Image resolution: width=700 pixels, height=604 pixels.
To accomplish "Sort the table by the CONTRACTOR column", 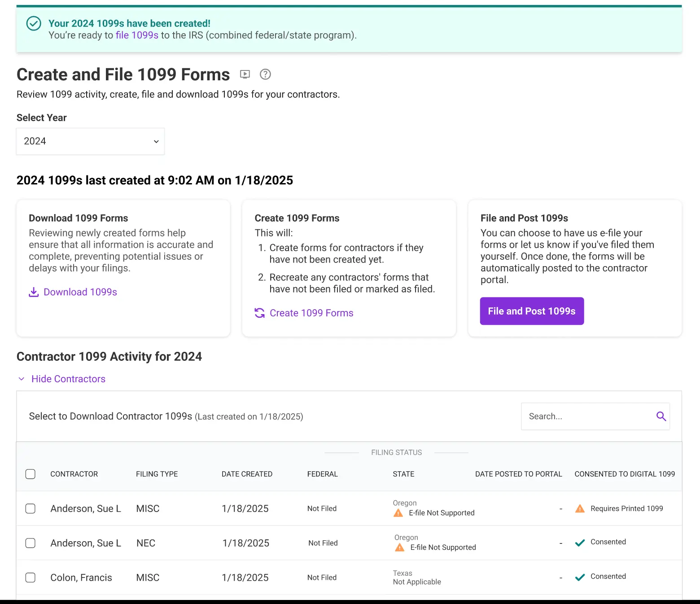I will (x=74, y=474).
